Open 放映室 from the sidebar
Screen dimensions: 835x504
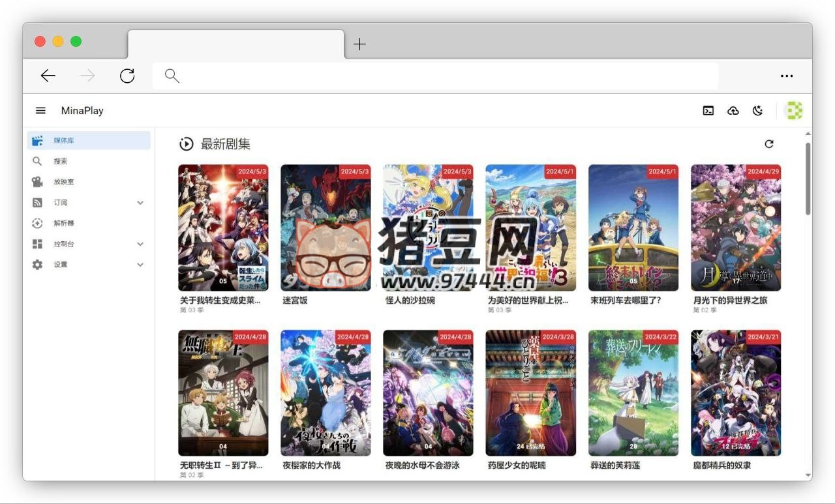[x=64, y=182]
